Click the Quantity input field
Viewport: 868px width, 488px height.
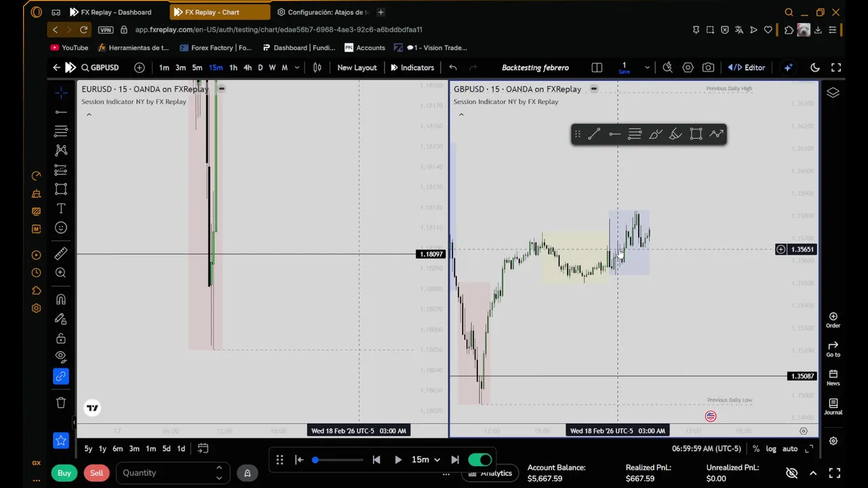click(x=173, y=473)
